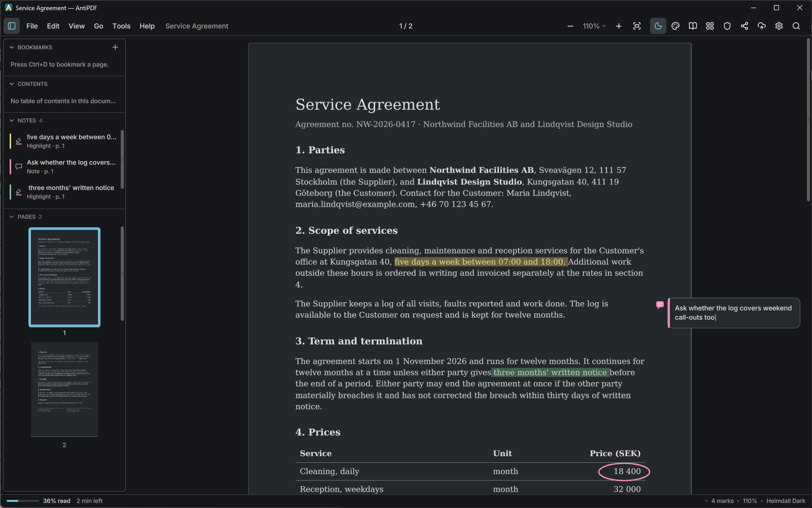Open document search magnifier icon
Screen dimensions: 812x508
tap(796, 26)
